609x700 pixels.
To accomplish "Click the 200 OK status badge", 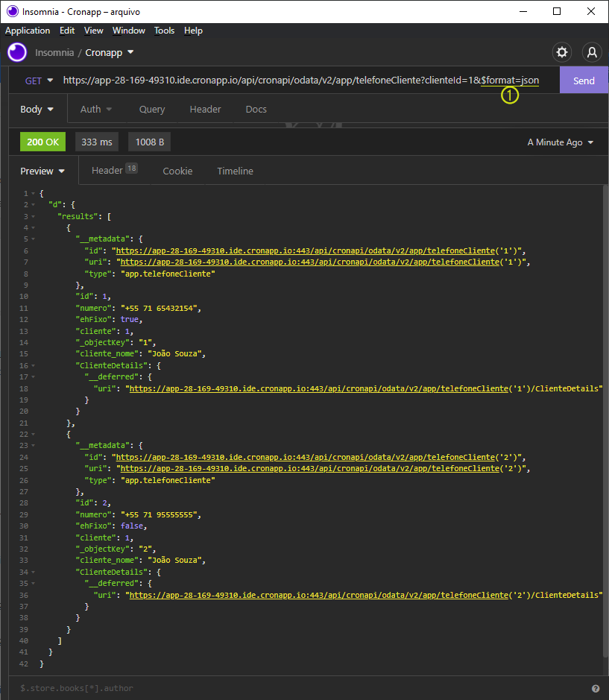I will (x=43, y=142).
